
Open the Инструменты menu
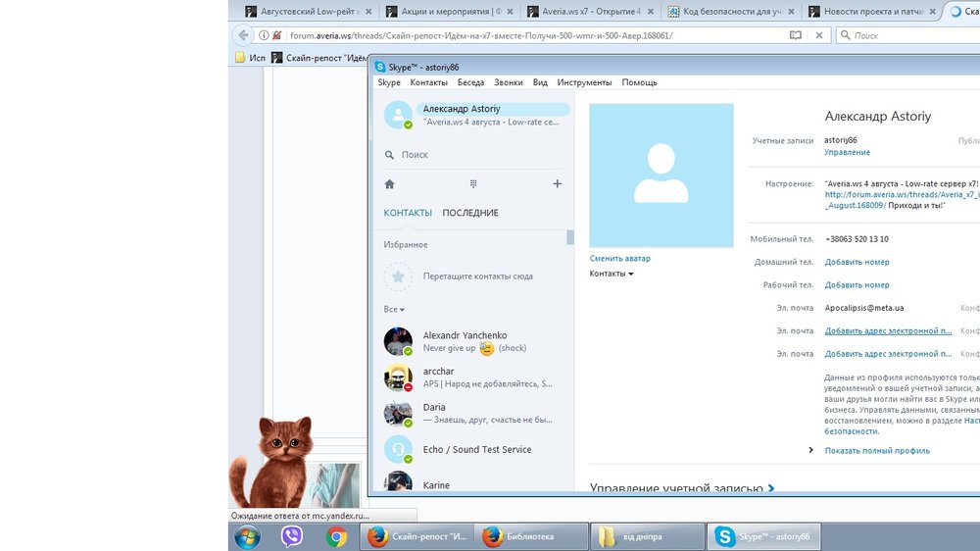[584, 82]
